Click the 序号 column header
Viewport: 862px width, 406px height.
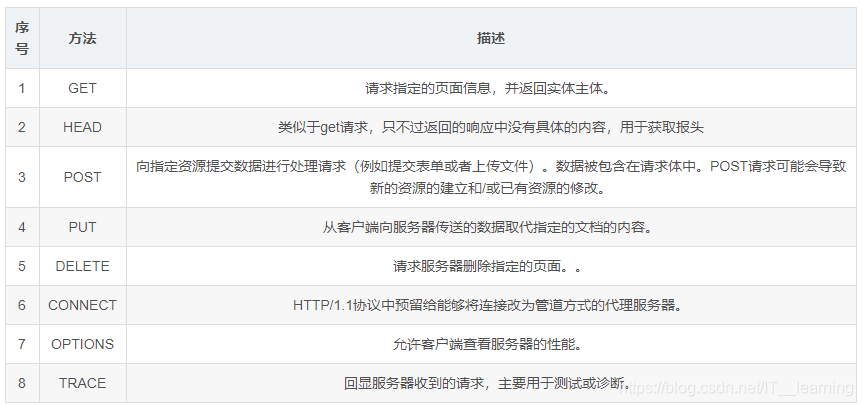pyautogui.click(x=22, y=38)
